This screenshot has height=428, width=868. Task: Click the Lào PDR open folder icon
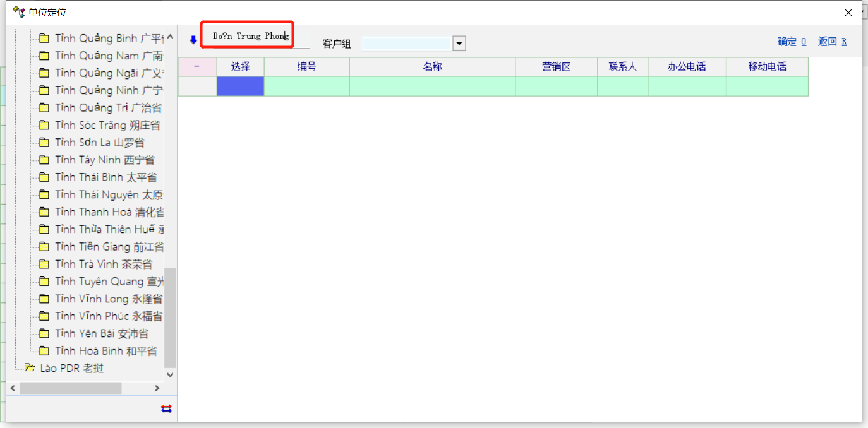[x=29, y=368]
